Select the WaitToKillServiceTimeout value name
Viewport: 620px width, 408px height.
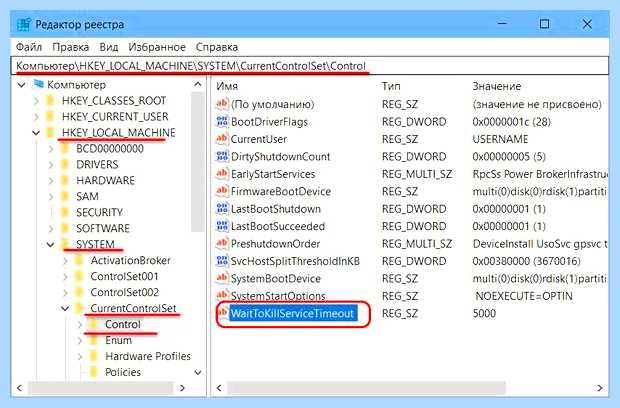pos(292,314)
